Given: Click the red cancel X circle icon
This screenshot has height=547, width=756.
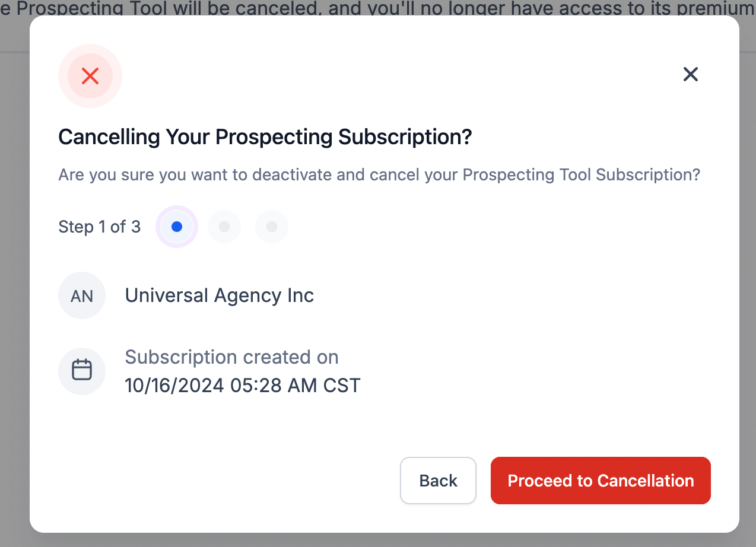Looking at the screenshot, I should pyautogui.click(x=90, y=76).
